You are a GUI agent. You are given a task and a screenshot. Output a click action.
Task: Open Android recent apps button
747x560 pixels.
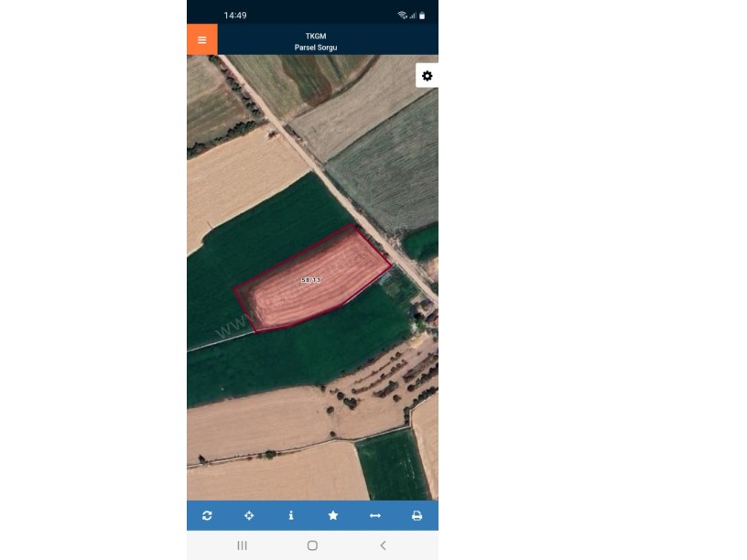[x=242, y=545]
